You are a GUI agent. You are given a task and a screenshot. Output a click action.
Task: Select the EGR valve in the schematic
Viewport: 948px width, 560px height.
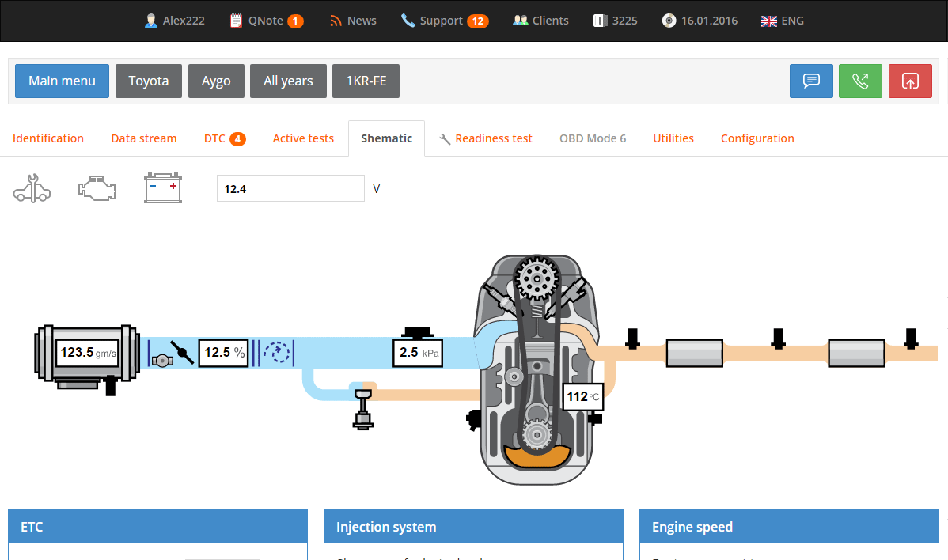pyautogui.click(x=363, y=407)
